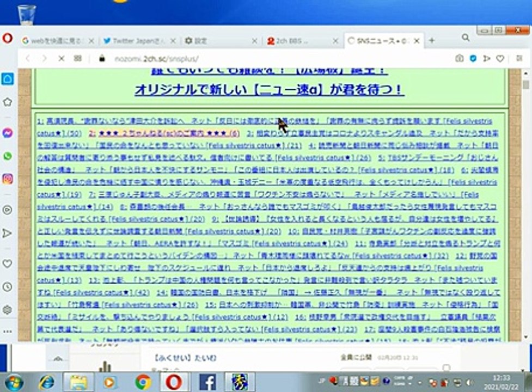
Task: Open Instagram in the Opera sidebar
Action: coord(8,179)
